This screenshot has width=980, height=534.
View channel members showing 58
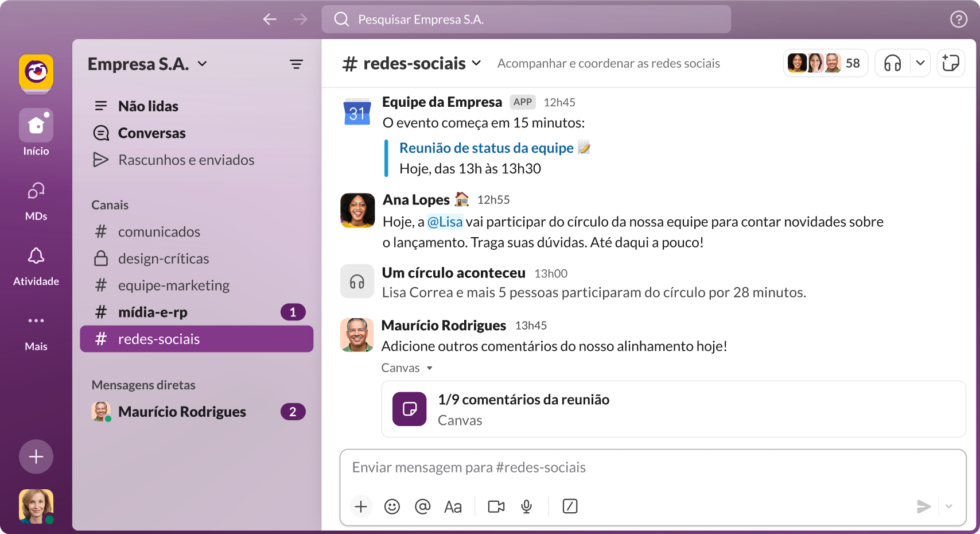[825, 63]
